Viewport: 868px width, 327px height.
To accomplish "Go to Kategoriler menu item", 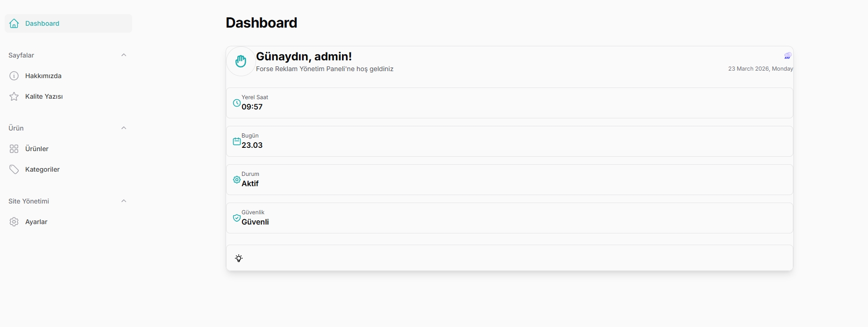I will pos(43,169).
